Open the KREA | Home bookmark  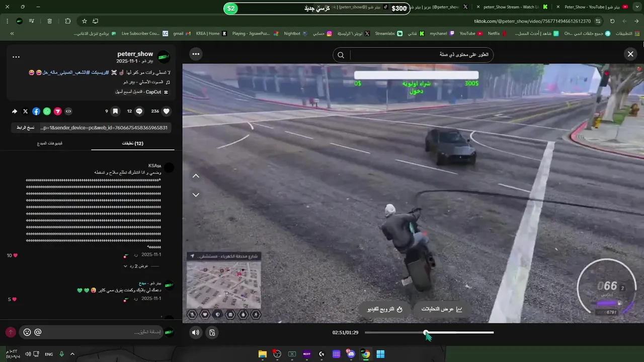click(x=211, y=34)
